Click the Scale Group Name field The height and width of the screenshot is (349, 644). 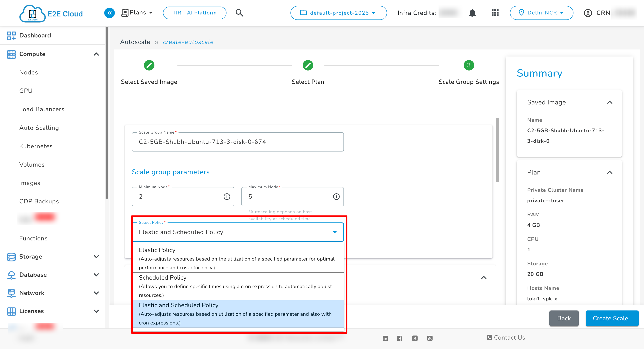point(237,142)
